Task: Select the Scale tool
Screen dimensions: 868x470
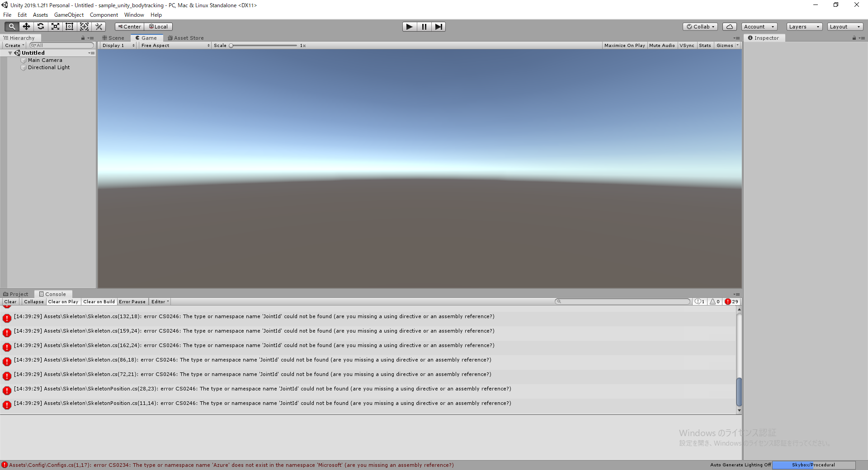Action: [x=55, y=26]
